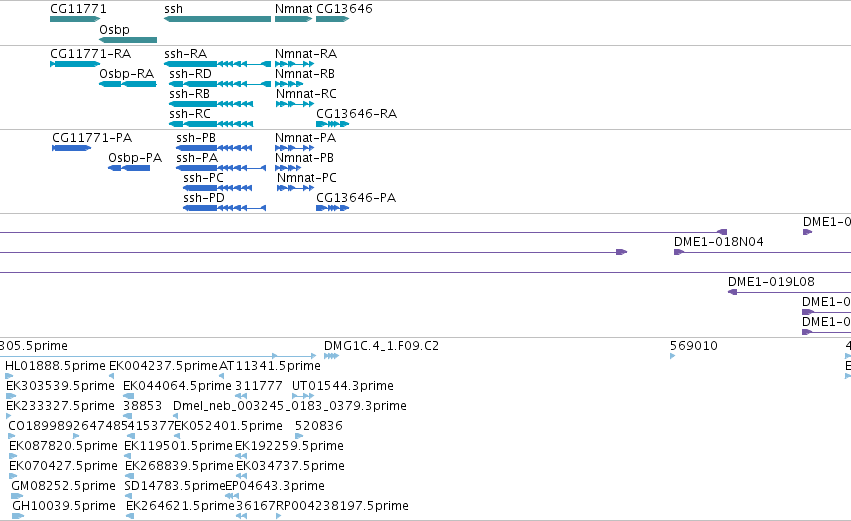Click the Osbp-RA transcript feature
Image resolution: width=851 pixels, height=521 pixels.
(128, 84)
